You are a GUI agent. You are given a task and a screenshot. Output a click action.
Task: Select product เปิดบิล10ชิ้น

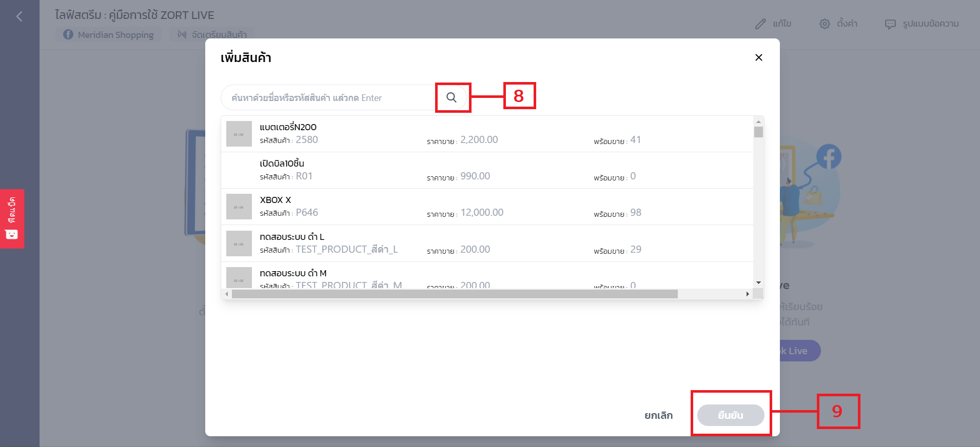pyautogui.click(x=487, y=170)
